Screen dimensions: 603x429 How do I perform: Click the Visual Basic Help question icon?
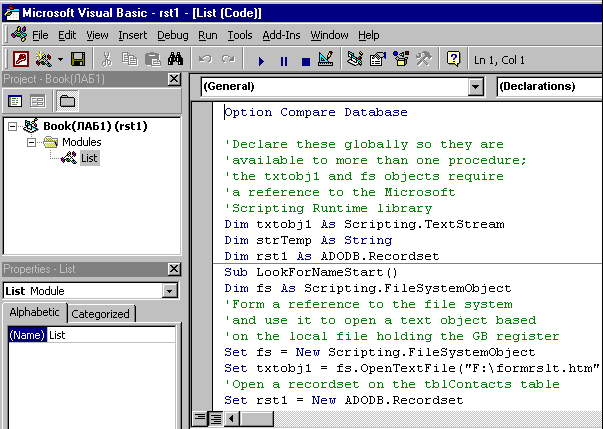pos(453,60)
